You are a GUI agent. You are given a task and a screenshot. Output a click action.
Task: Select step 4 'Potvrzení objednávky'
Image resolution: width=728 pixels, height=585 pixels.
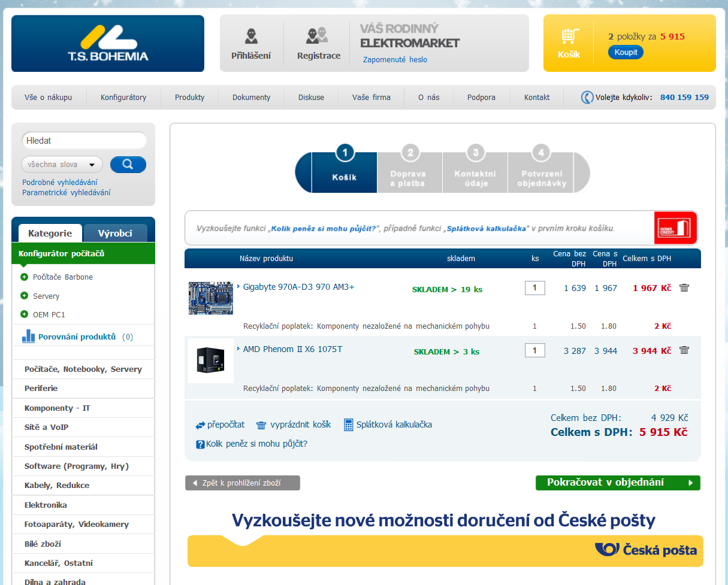tap(542, 172)
